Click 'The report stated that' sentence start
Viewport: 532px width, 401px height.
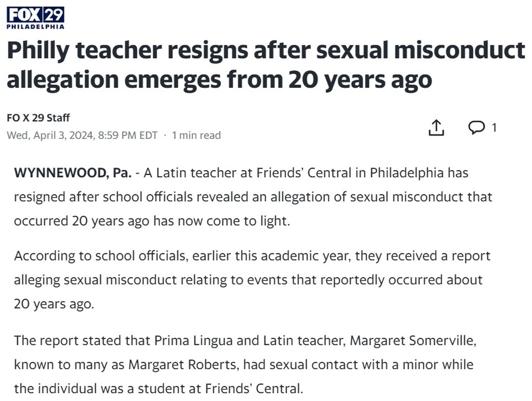click(82, 341)
